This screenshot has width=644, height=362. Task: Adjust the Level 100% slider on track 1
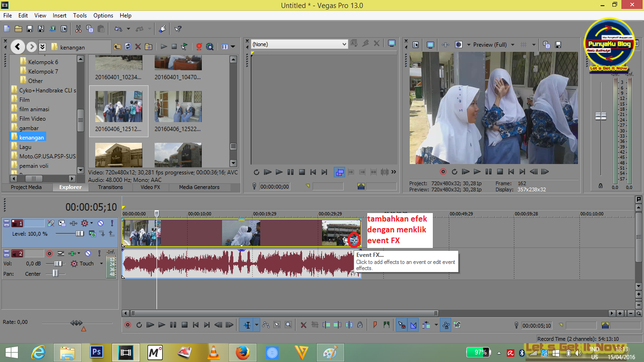tap(80, 233)
